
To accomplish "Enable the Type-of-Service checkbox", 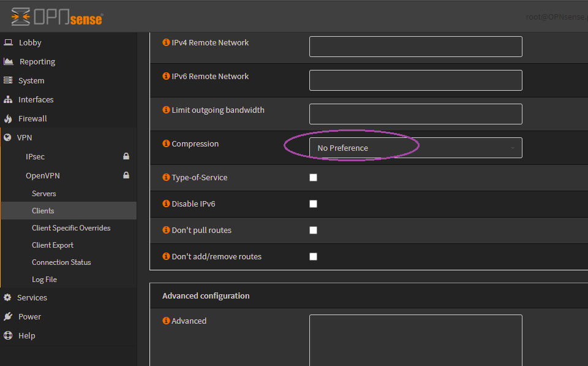I will [313, 178].
